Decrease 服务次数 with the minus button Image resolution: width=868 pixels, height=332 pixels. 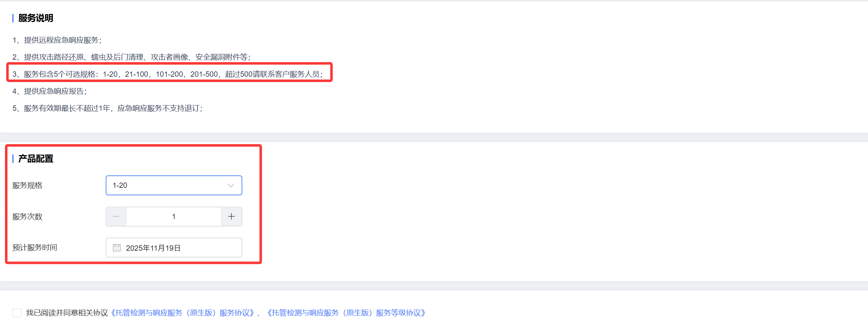pos(116,217)
